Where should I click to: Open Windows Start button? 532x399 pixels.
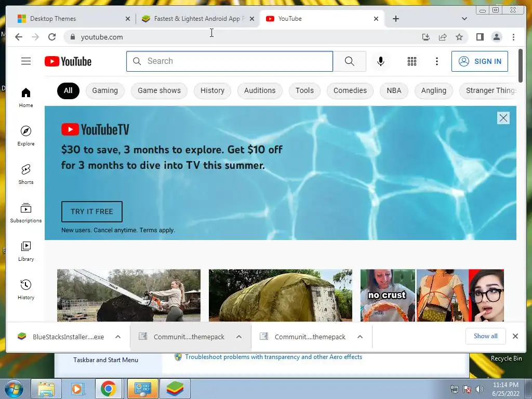(x=14, y=389)
